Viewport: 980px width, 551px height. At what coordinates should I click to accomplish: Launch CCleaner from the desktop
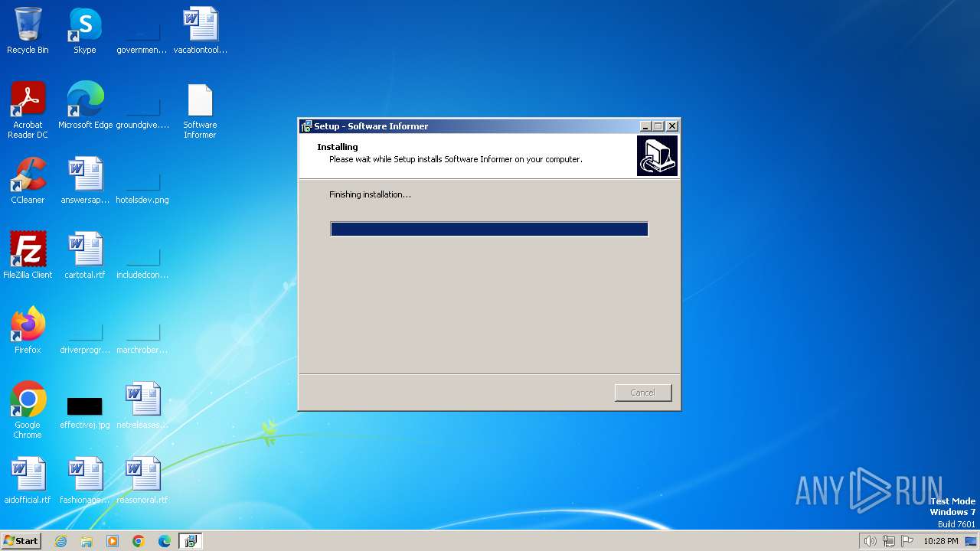click(x=28, y=181)
